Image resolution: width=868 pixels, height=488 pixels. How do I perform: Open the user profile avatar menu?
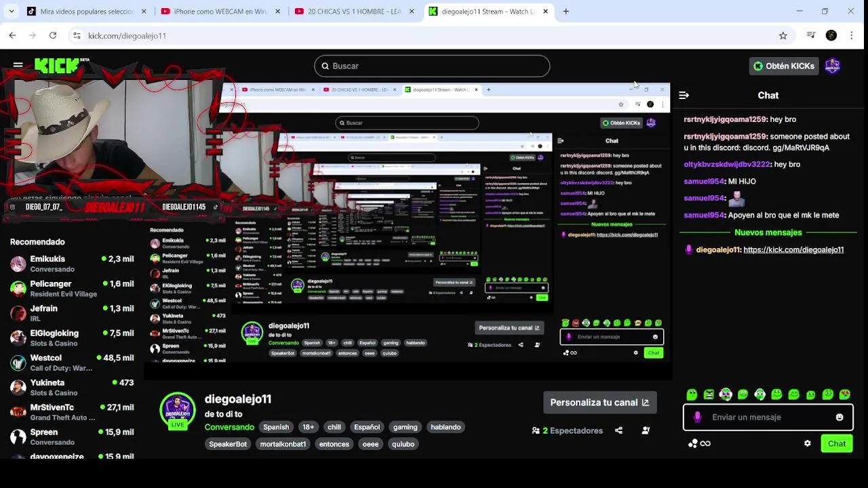click(833, 66)
